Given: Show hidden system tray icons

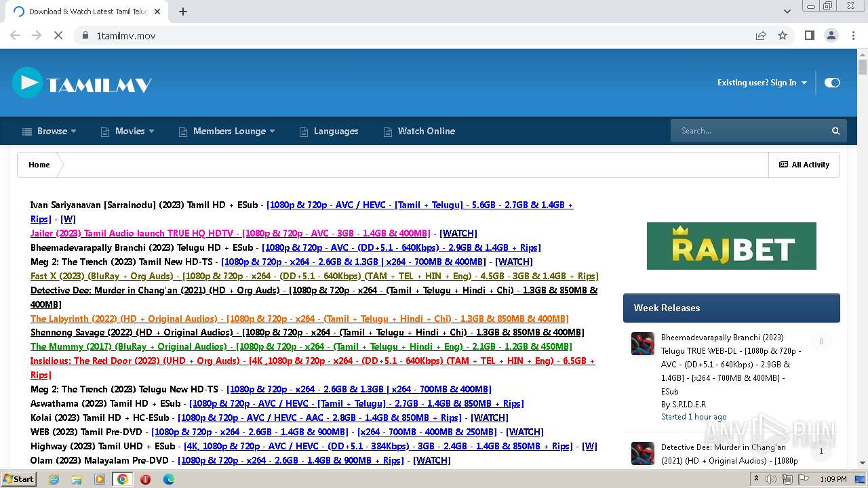Looking at the screenshot, I should [x=757, y=479].
